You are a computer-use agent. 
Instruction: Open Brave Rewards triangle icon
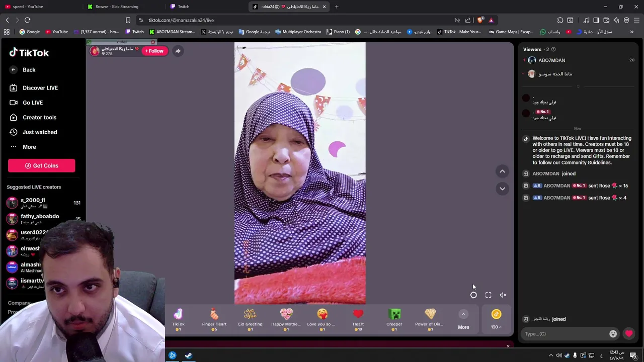[x=491, y=20]
